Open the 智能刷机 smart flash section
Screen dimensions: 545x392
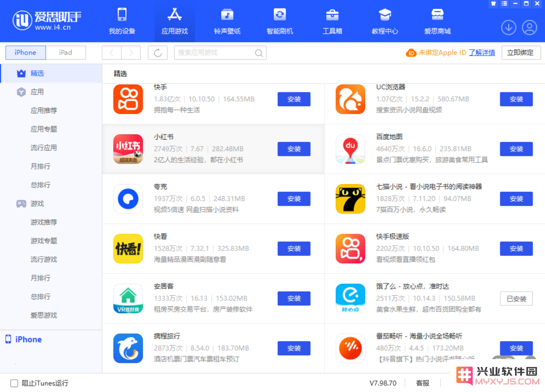[x=280, y=21]
